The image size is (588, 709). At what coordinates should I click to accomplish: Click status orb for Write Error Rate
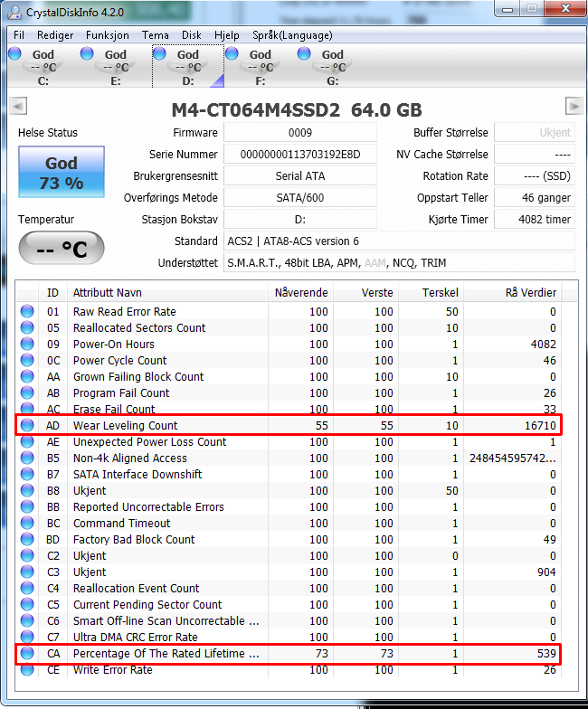click(27, 669)
